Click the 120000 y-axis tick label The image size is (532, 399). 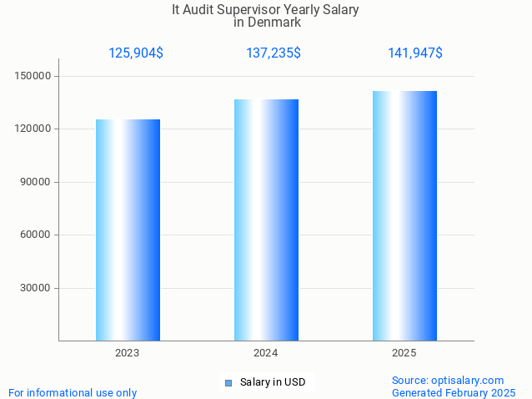pyautogui.click(x=34, y=129)
